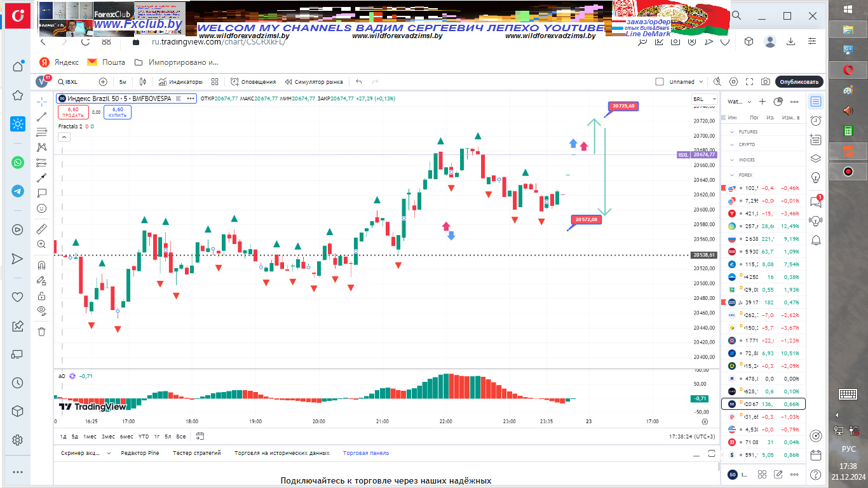The width and height of the screenshot is (868, 488).
Task: Open the object tree layers icon
Action: (x=816, y=159)
